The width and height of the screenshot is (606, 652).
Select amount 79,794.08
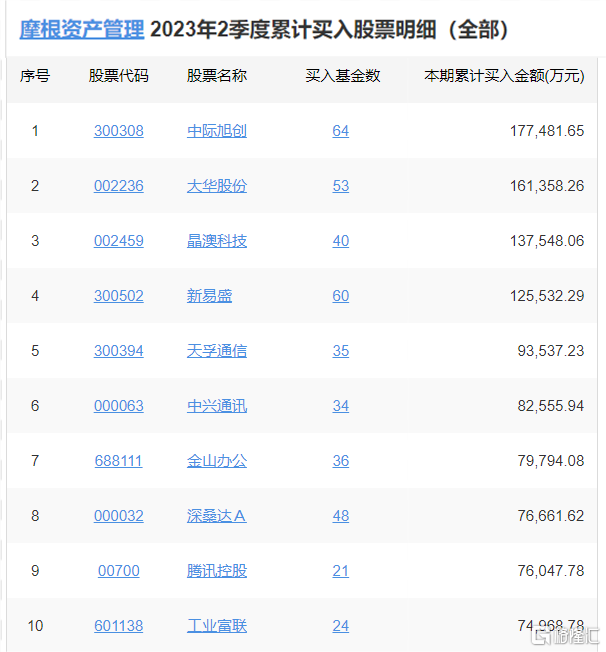pyautogui.click(x=551, y=461)
